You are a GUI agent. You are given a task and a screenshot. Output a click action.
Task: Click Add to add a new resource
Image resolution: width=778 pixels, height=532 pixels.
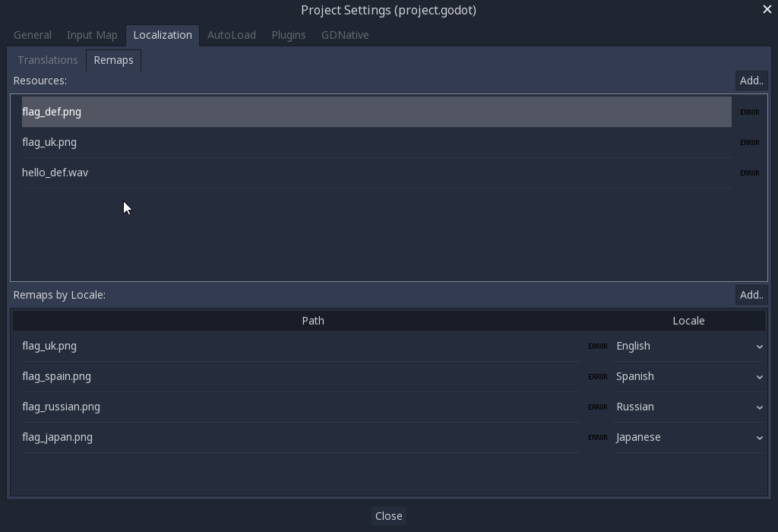[751, 81]
